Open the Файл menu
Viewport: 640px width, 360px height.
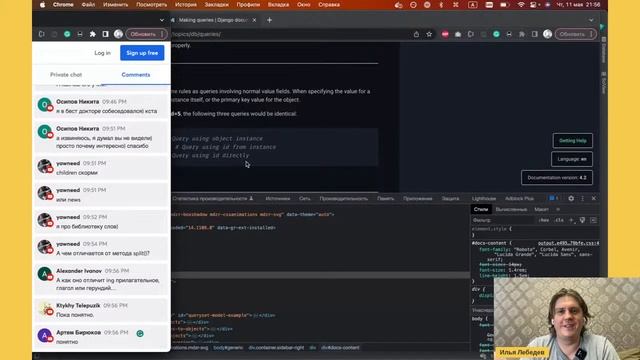(x=88, y=5)
